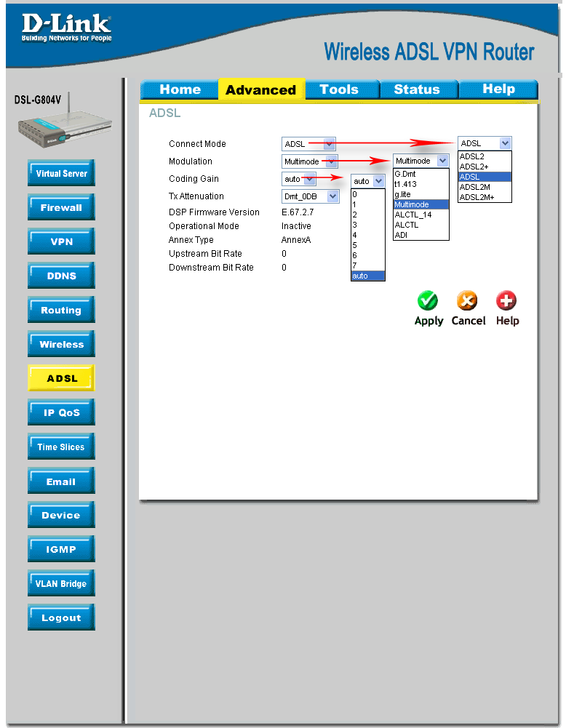Click the orange Cancel X icon
Image resolution: width=574 pixels, height=728 pixels.
pyautogui.click(x=467, y=300)
